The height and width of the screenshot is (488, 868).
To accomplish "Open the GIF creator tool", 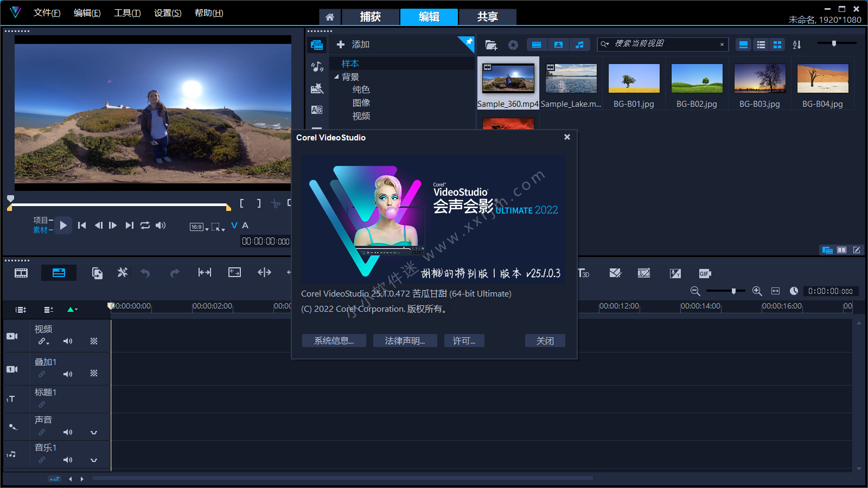I will 705,273.
